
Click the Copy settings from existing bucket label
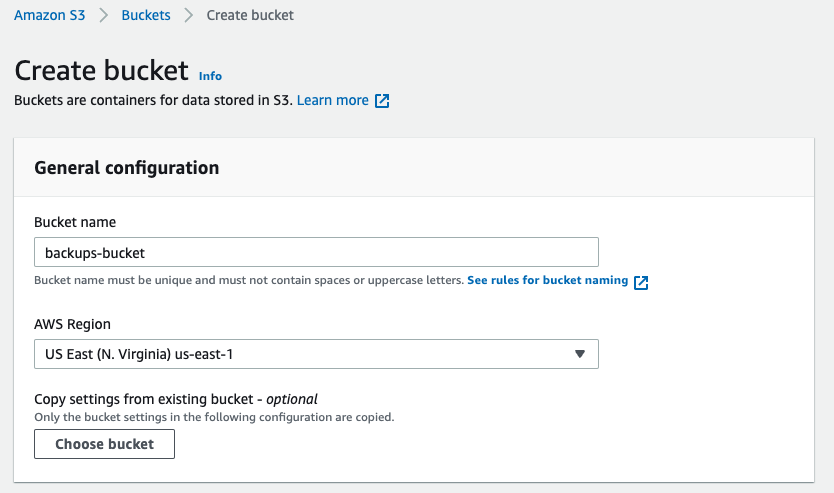pyautogui.click(x=175, y=399)
